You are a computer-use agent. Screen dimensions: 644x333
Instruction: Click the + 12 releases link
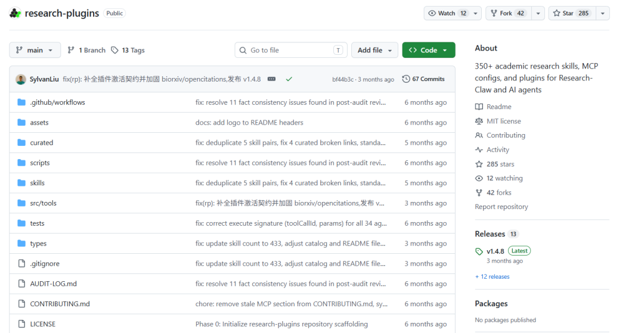point(493,276)
